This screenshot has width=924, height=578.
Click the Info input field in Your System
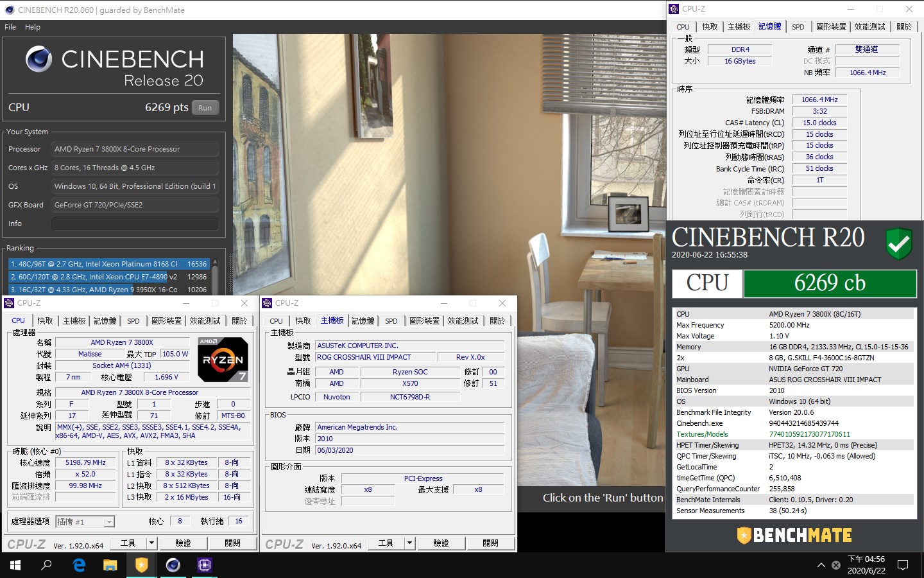pos(135,223)
